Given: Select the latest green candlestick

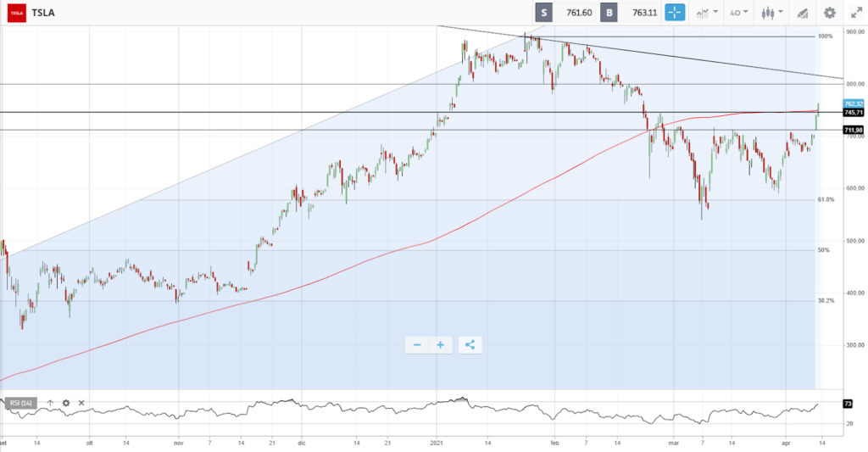Looking at the screenshot, I should pos(818,111).
